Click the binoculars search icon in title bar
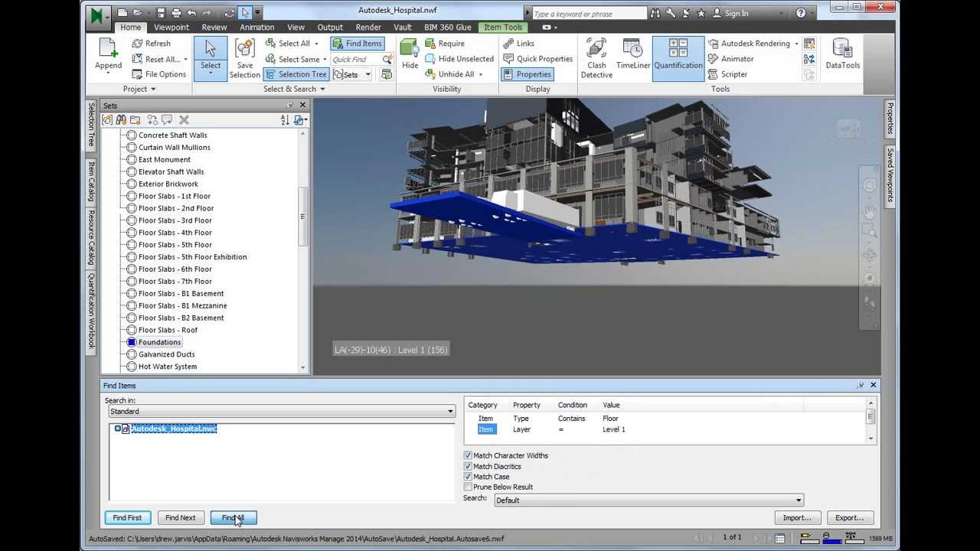The height and width of the screenshot is (551, 980). [655, 13]
